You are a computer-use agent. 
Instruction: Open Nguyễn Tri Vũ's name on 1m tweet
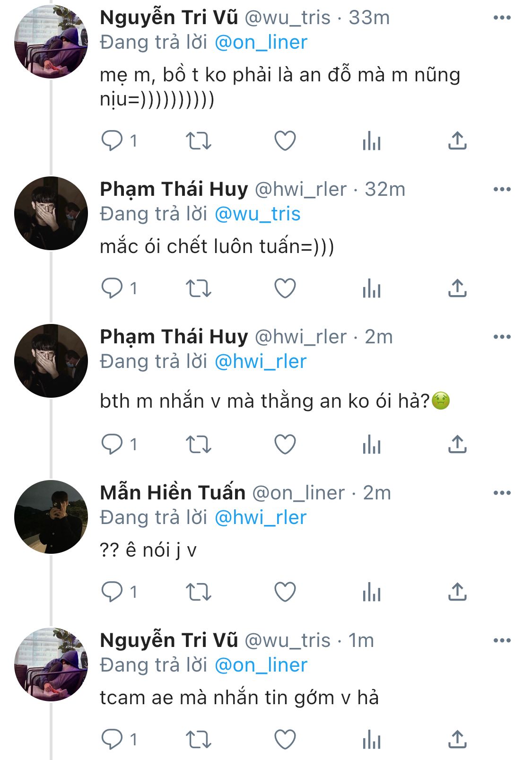[169, 640]
